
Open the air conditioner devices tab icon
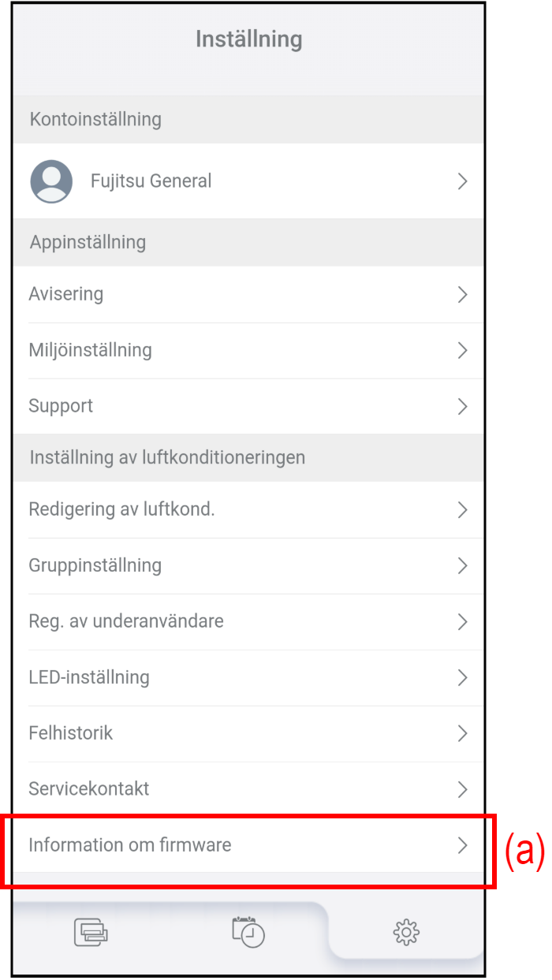(x=91, y=932)
